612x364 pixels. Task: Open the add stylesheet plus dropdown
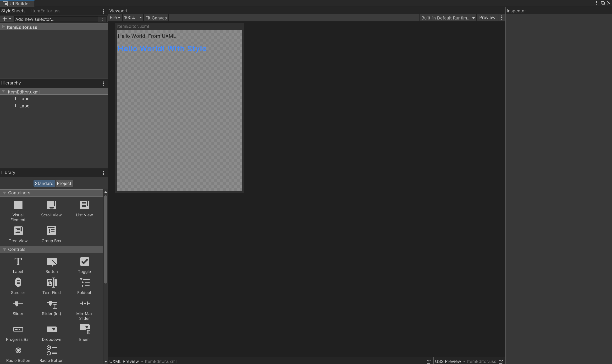pyautogui.click(x=7, y=19)
